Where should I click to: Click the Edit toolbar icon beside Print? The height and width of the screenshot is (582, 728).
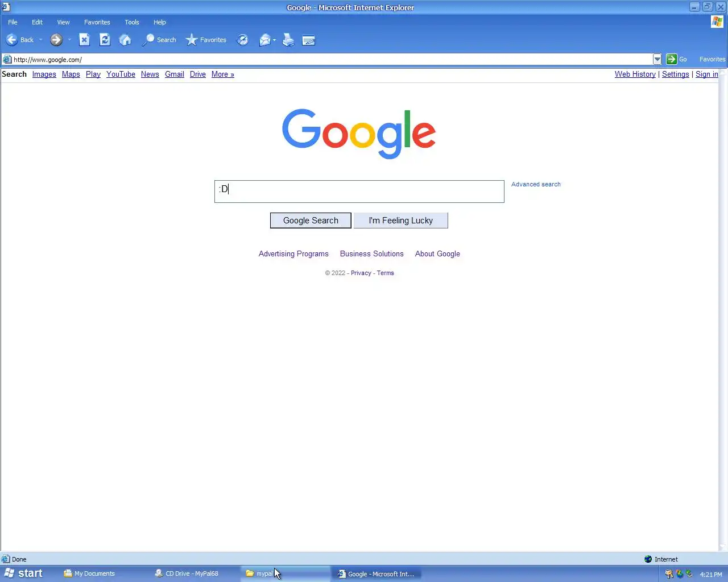tap(309, 40)
